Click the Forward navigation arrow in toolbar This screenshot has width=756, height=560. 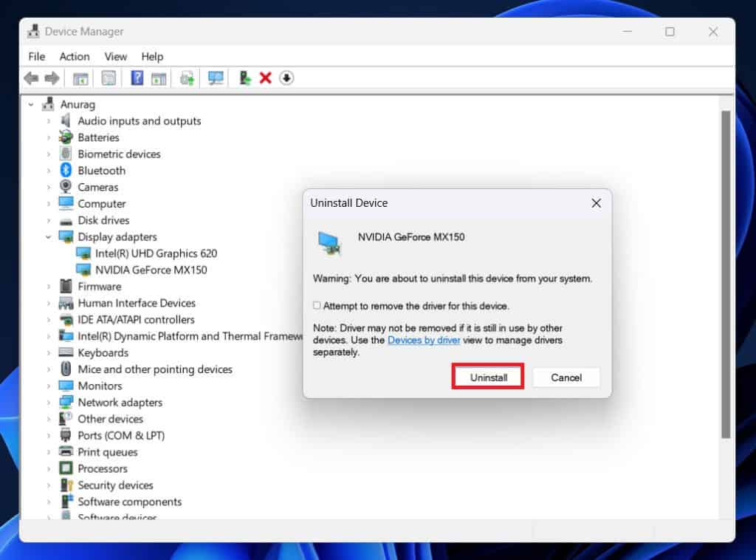pos(52,78)
